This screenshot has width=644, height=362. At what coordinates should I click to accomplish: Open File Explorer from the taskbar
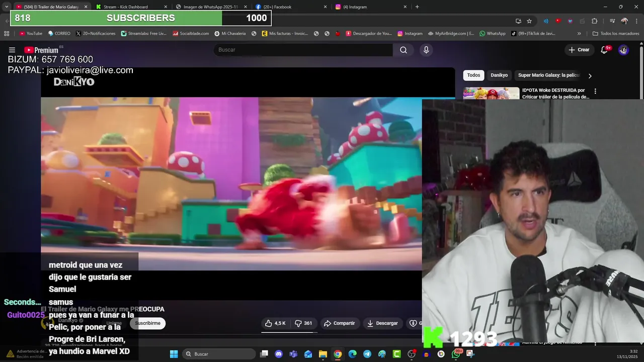click(323, 354)
